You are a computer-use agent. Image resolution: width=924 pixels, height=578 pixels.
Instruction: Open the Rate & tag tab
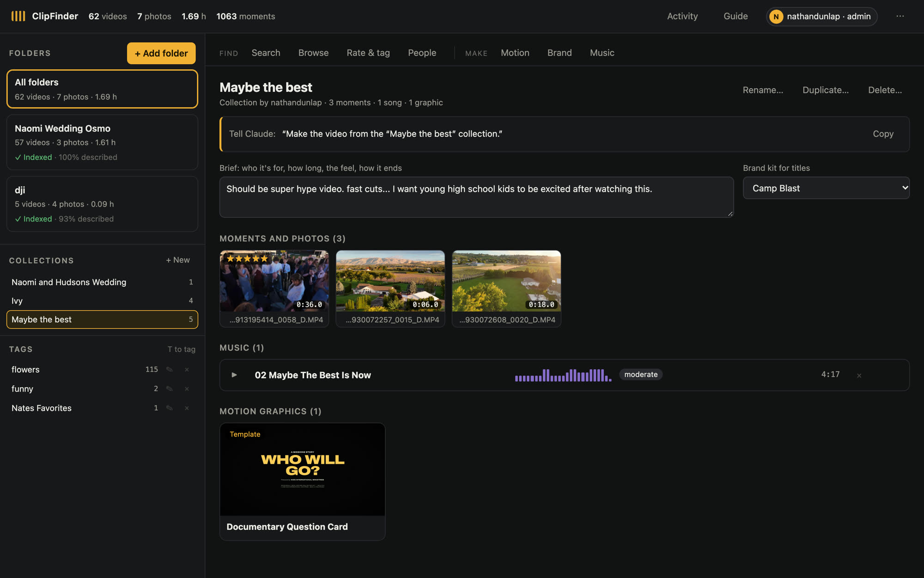click(x=368, y=53)
